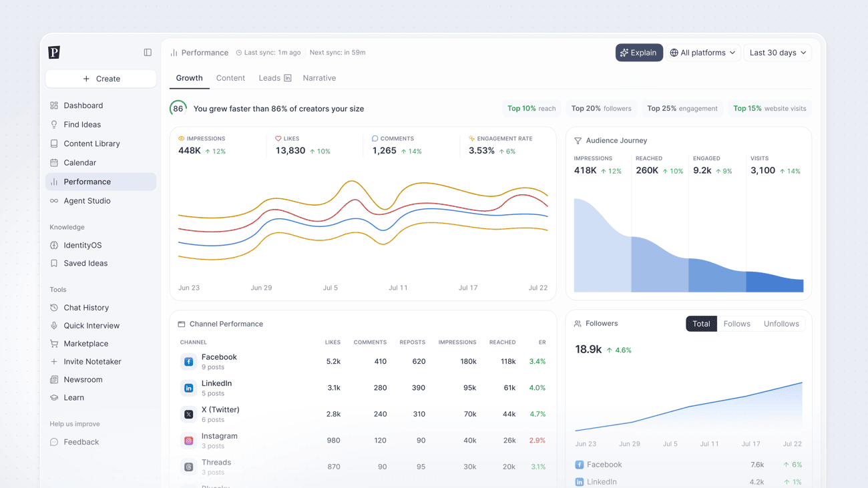
Task: Click the Top 10% reach badge
Action: coord(531,109)
